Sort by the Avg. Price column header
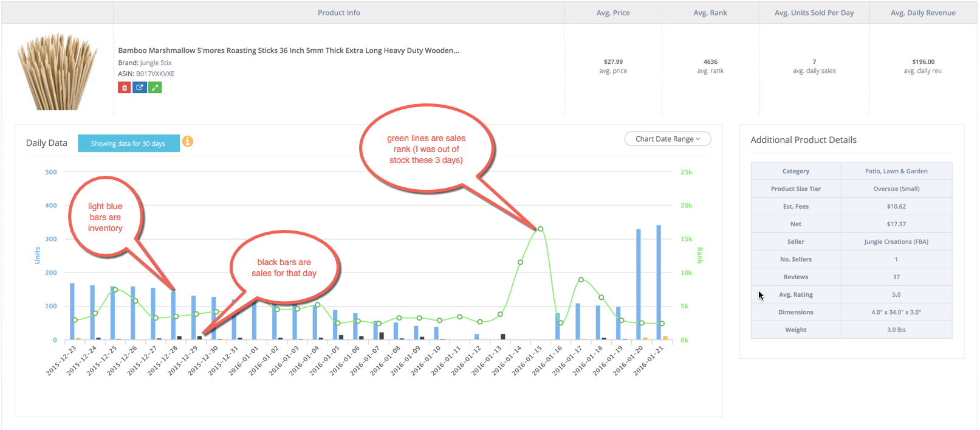Image resolution: width=980 pixels, height=430 pixels. click(613, 13)
